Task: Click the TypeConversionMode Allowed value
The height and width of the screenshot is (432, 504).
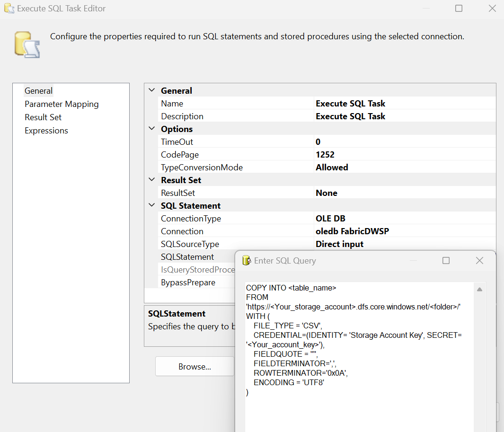Action: click(x=332, y=168)
